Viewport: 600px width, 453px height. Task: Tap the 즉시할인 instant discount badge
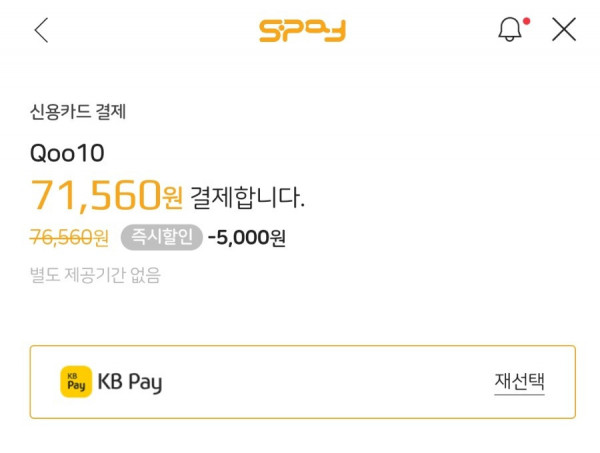click(161, 238)
